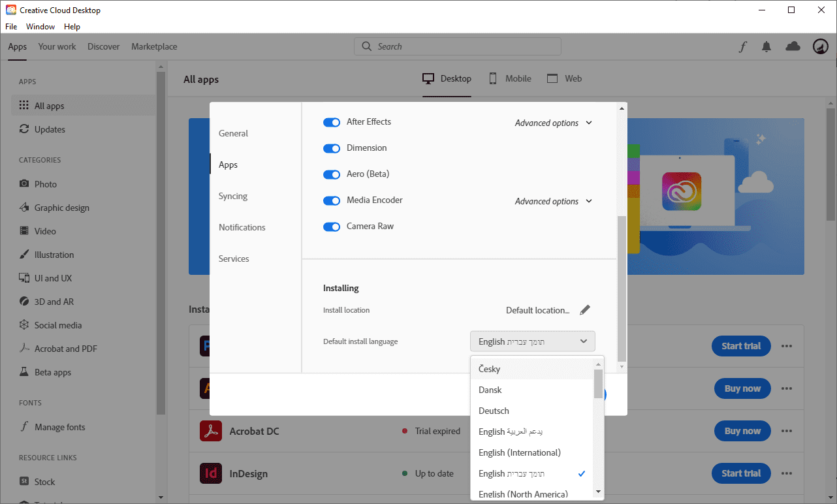The width and height of the screenshot is (837, 504).
Task: Click the Acrobat DC app icon
Action: [x=210, y=431]
